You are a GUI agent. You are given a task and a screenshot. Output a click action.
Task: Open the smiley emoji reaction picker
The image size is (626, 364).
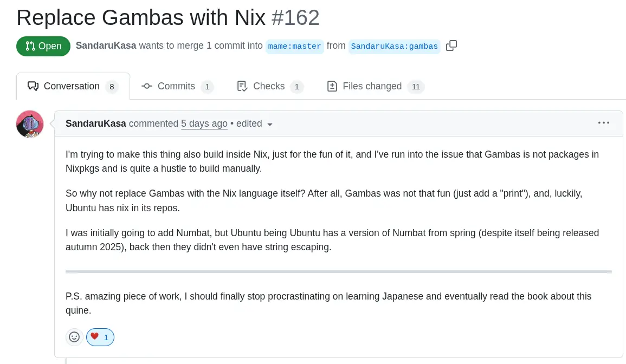click(74, 337)
